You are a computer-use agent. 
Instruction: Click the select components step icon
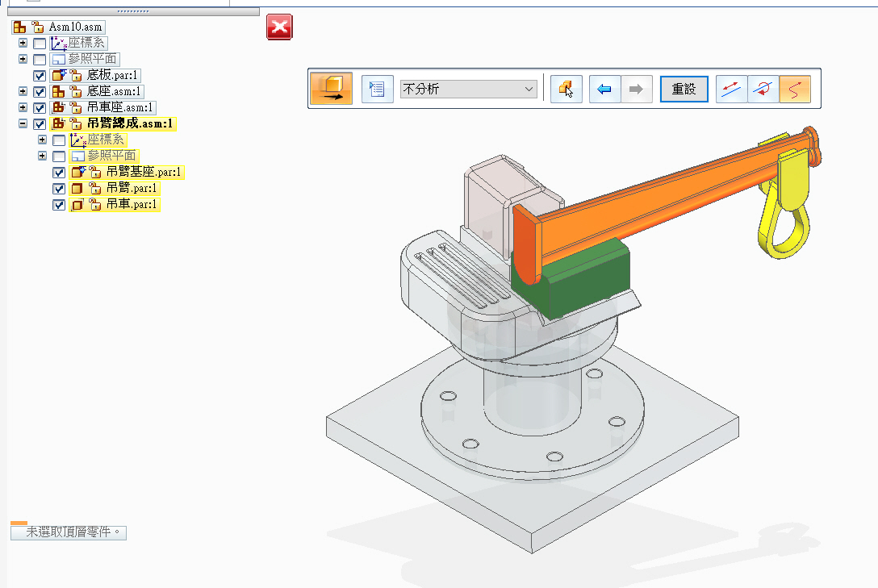[x=567, y=89]
